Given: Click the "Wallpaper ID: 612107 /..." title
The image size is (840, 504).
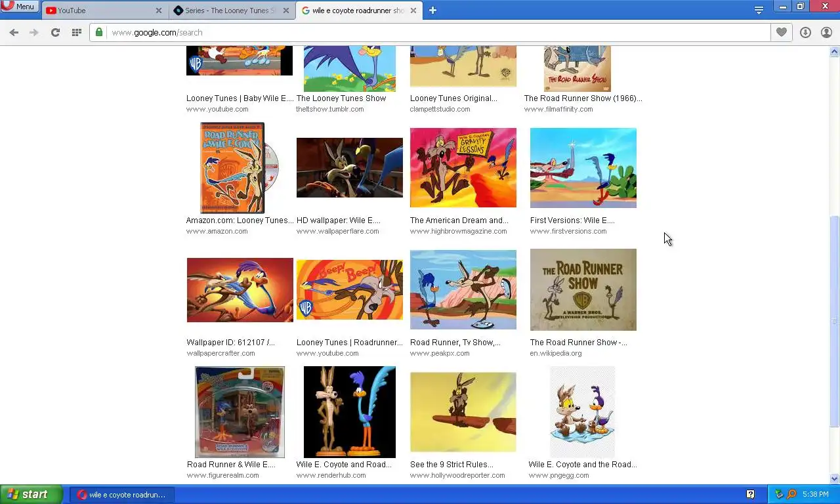Looking at the screenshot, I should (x=230, y=343).
